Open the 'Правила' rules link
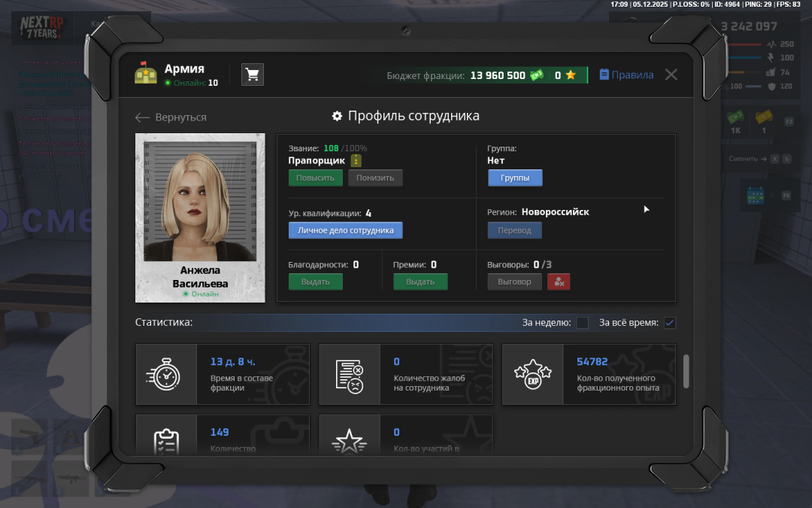Viewport: 812px width, 508px height. click(626, 75)
